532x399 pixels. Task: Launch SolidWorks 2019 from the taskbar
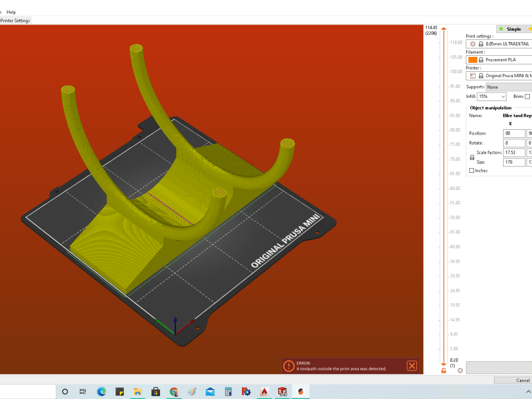pyautogui.click(x=282, y=392)
